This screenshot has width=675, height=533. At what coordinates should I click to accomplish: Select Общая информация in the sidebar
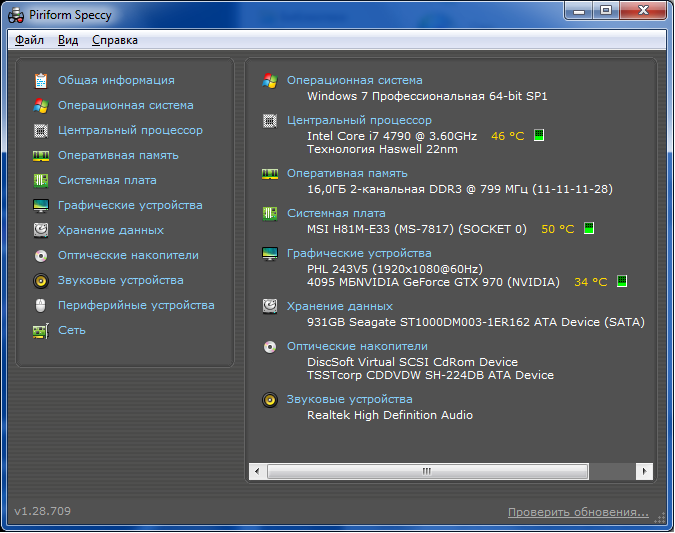pos(116,81)
